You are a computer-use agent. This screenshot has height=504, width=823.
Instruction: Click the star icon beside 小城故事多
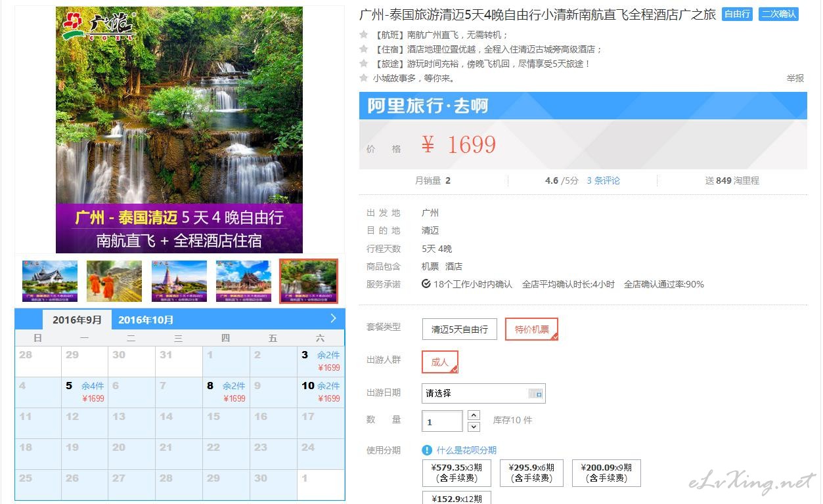click(x=364, y=78)
